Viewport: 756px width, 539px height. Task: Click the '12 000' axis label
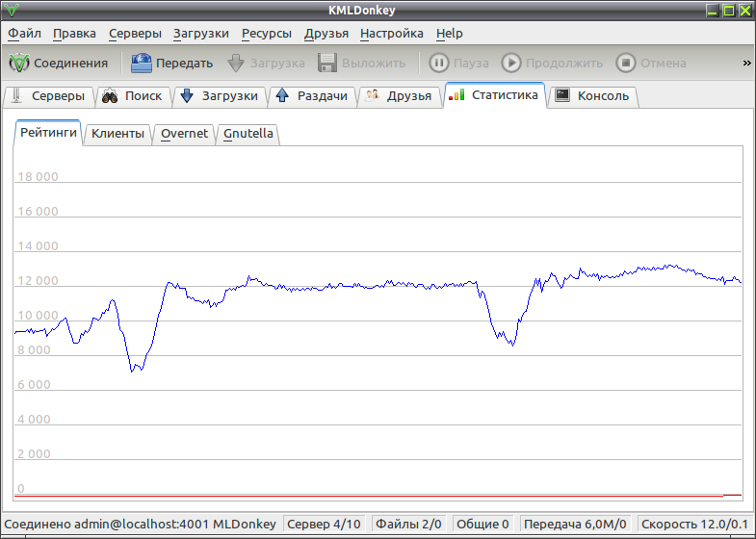38,281
